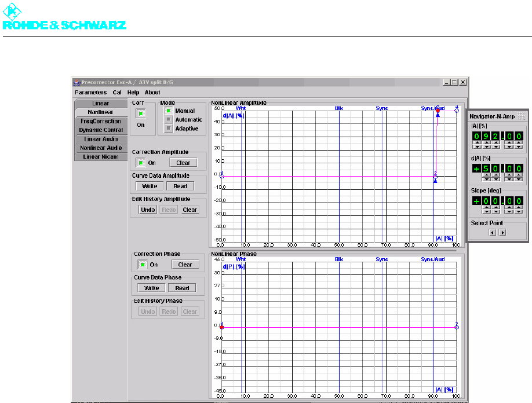Click Java icon in Precorrector title bar
The width and height of the screenshot is (532, 403).
(x=77, y=82)
